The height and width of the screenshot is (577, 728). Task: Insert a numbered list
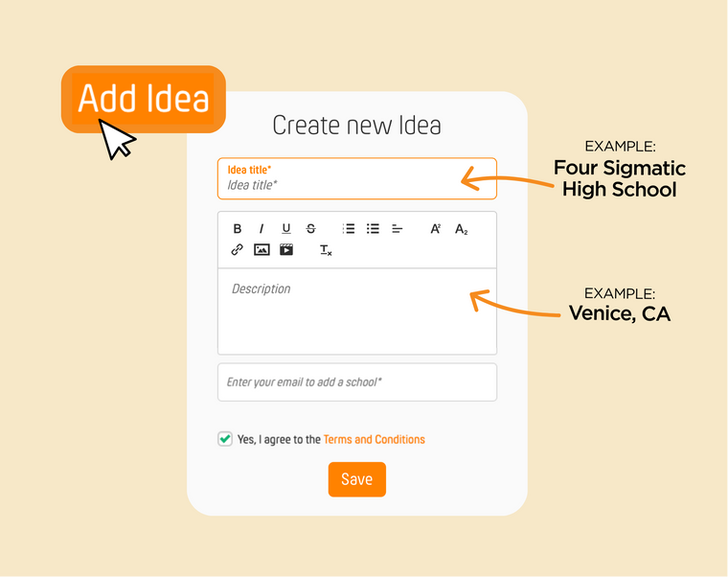click(349, 229)
